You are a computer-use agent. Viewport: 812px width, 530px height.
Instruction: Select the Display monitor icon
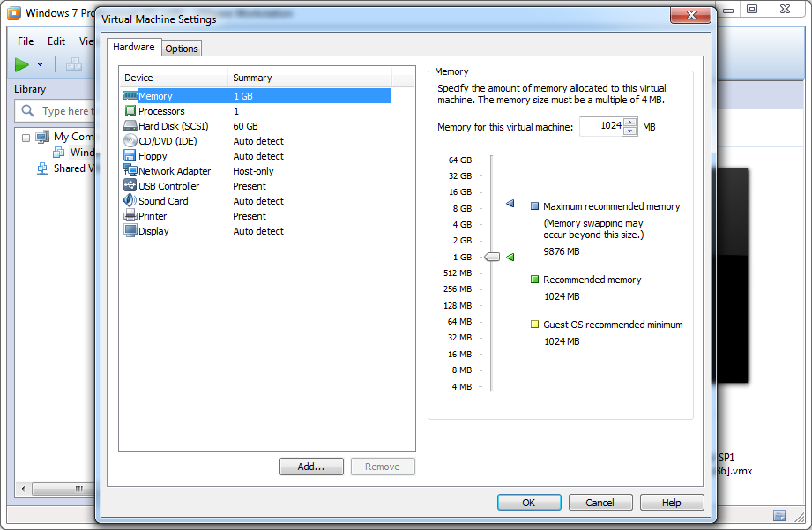(130, 231)
